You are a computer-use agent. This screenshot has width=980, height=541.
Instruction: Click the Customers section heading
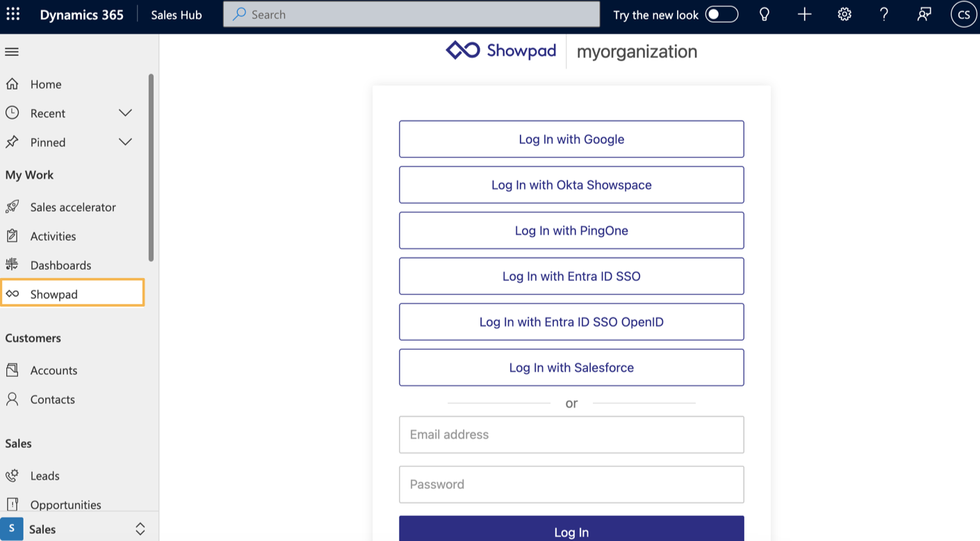pyautogui.click(x=33, y=338)
